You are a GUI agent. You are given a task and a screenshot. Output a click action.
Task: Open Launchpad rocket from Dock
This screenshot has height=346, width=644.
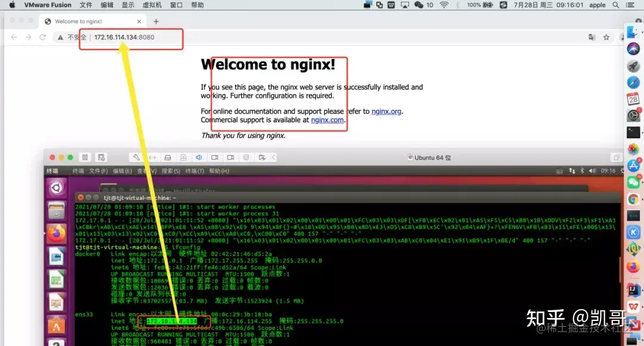[633, 66]
